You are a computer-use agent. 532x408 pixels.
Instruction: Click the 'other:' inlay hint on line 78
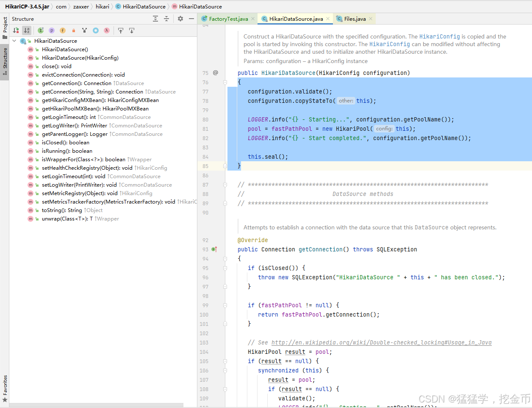click(x=346, y=101)
